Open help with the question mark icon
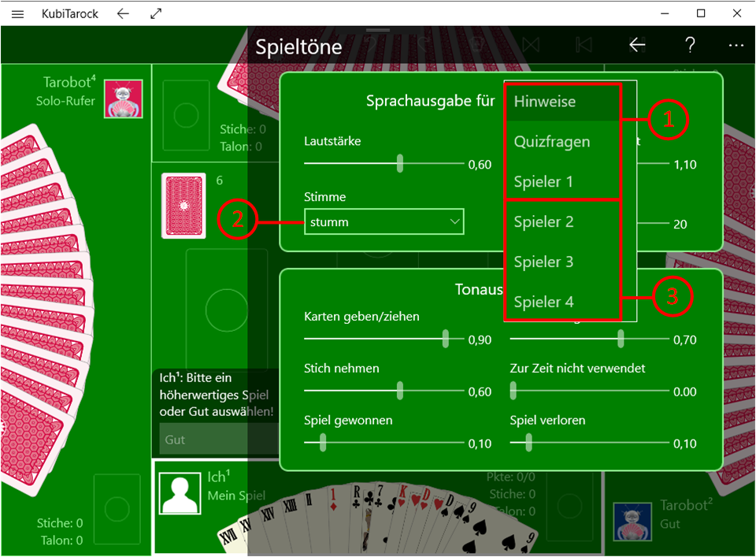The width and height of the screenshot is (756, 557). 690,46
